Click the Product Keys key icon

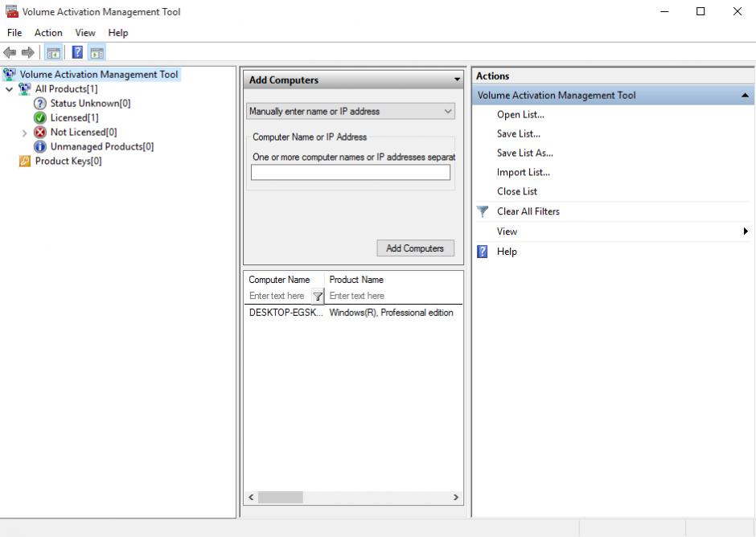[x=25, y=161]
